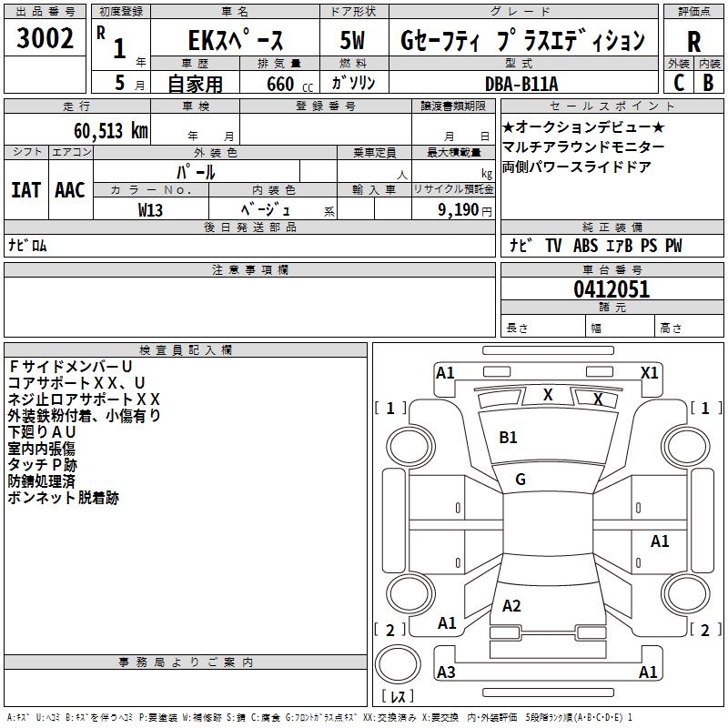728x728 pixels.
Task: Click the spare tire circle above [レス]
Action: coord(398,663)
